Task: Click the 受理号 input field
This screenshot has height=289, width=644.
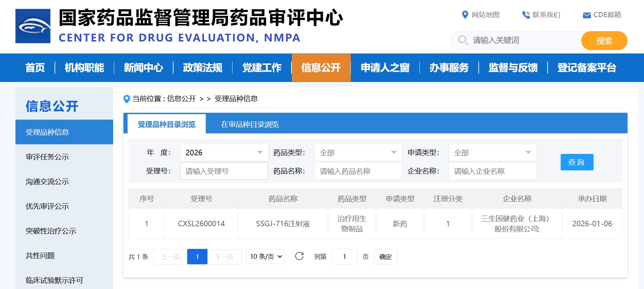Action: [224, 171]
